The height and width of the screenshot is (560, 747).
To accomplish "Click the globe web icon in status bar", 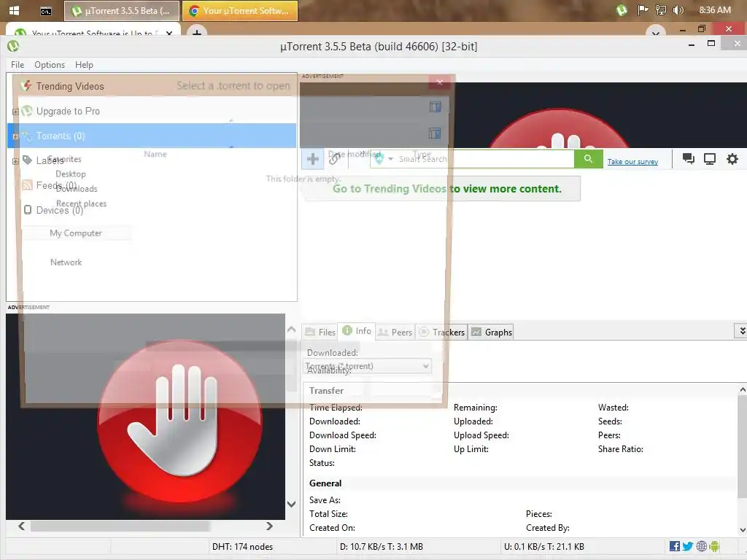I will click(701, 546).
